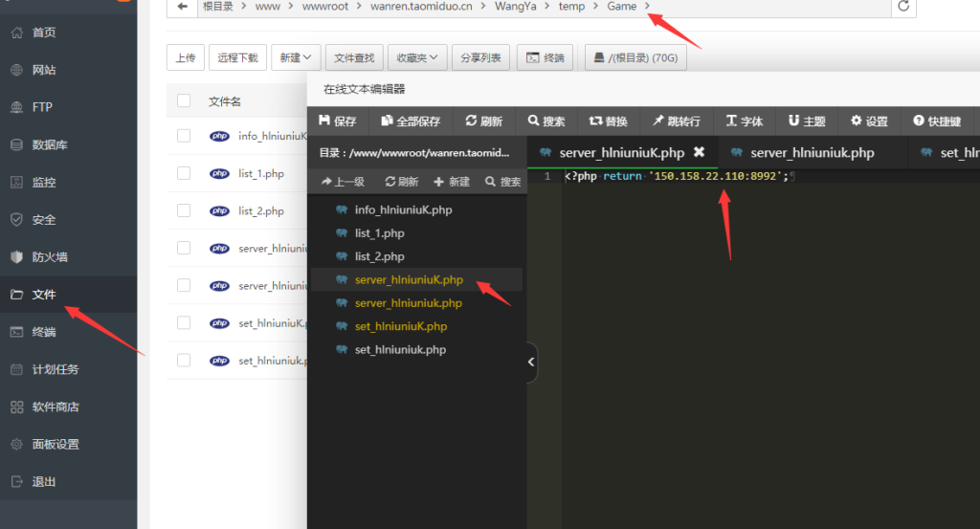Open 数据库 in the left sidebar
Image resolution: width=980 pixels, height=529 pixels.
point(49,144)
